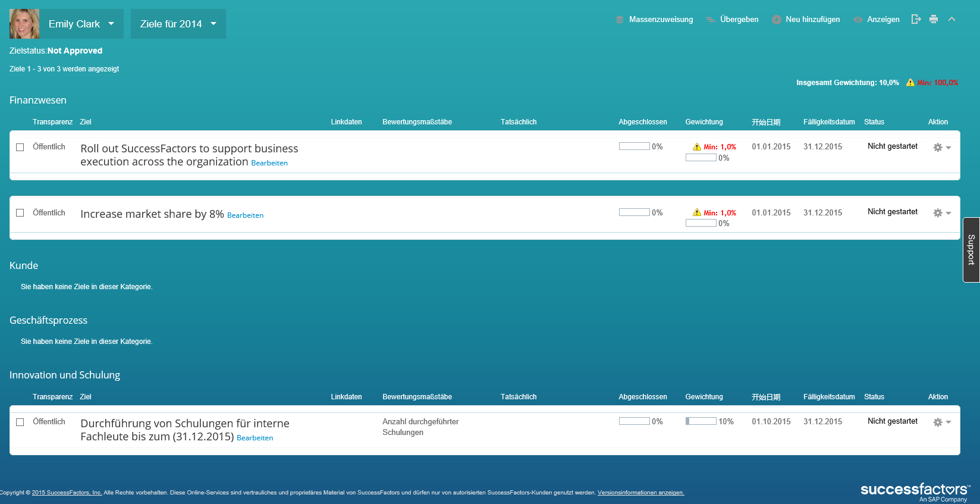Check the Durchführung von Schulungen goal checkbox
The width and height of the screenshot is (980, 504).
click(20, 422)
